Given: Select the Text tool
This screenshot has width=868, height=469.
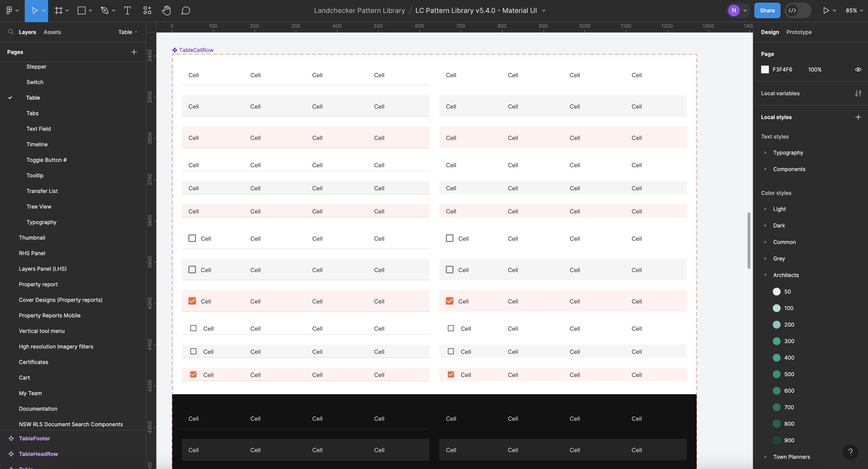Looking at the screenshot, I should click(127, 10).
